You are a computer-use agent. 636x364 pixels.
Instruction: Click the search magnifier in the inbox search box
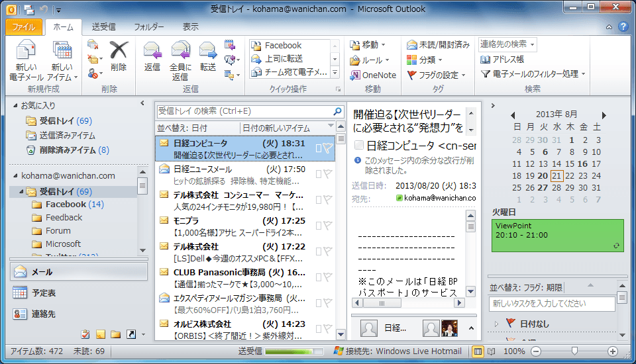(337, 111)
